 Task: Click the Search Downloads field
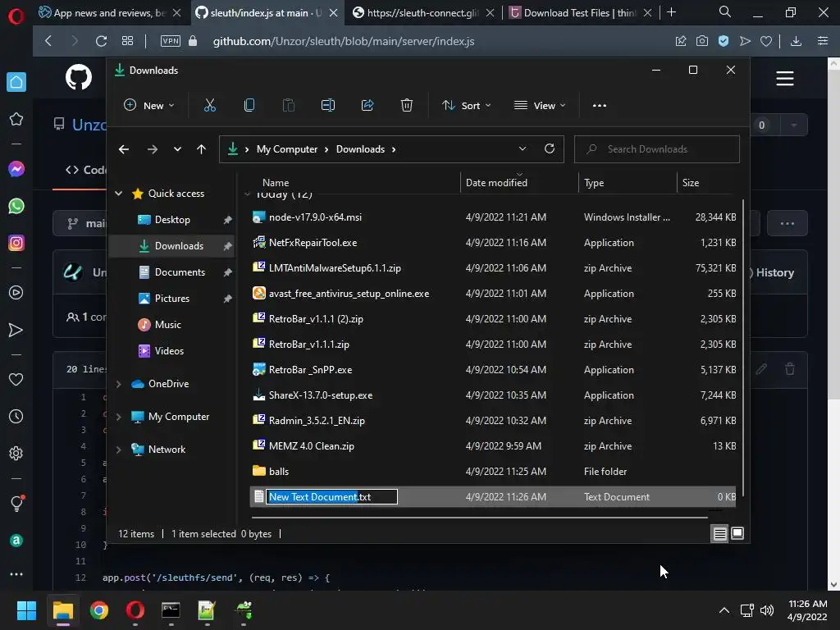[x=657, y=149]
